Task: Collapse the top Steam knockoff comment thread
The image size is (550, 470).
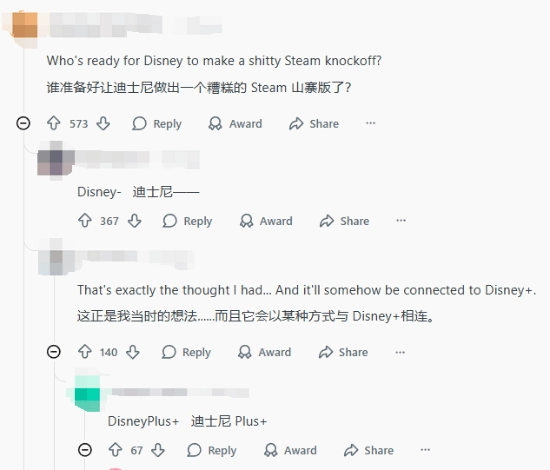Action: coord(23,123)
